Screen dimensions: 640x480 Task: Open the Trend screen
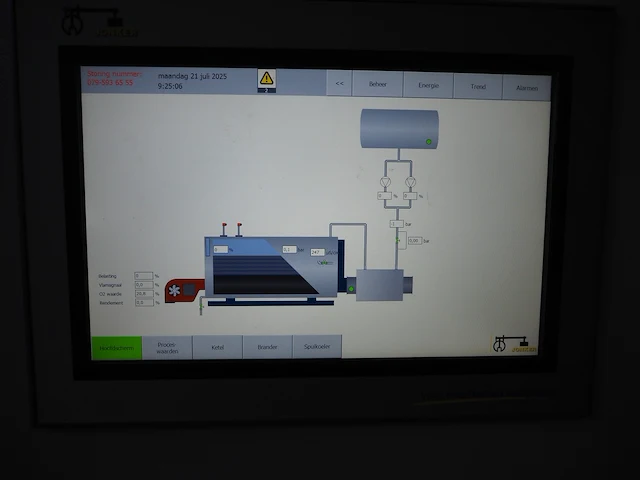coord(478,87)
